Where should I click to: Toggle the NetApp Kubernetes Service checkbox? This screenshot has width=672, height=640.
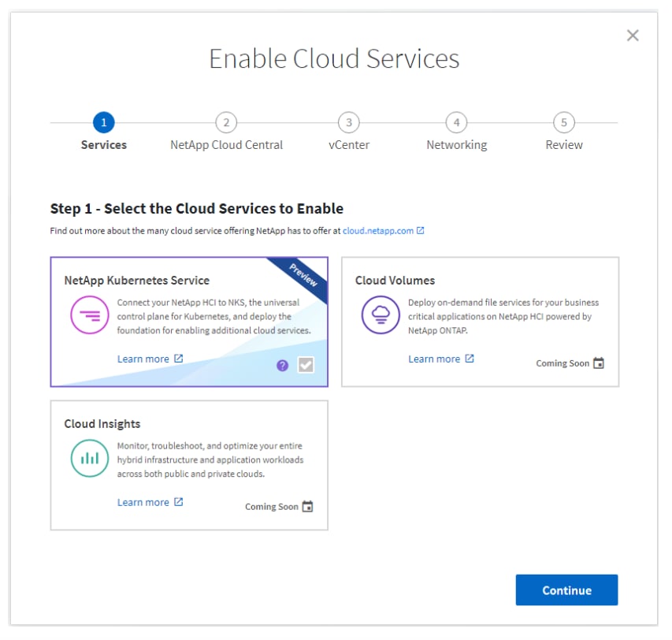tap(306, 365)
